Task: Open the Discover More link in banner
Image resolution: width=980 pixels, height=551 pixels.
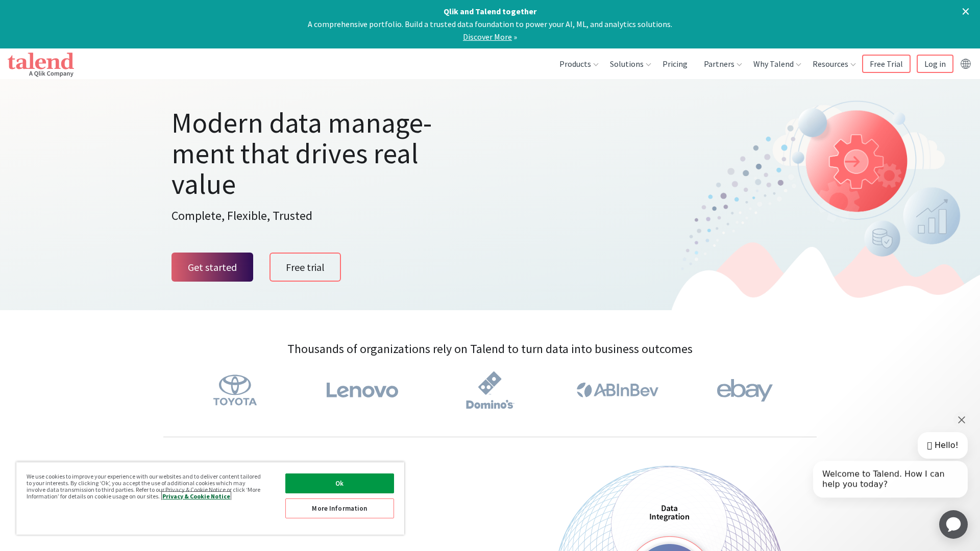Action: [487, 37]
